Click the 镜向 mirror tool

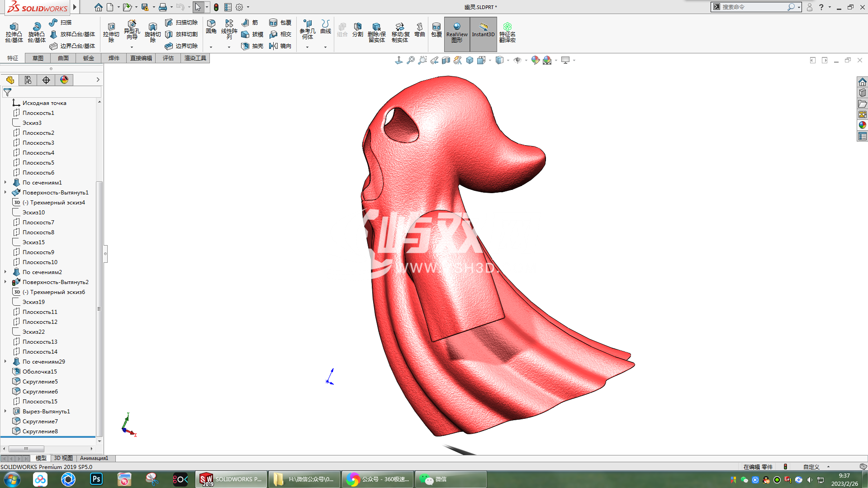(280, 46)
